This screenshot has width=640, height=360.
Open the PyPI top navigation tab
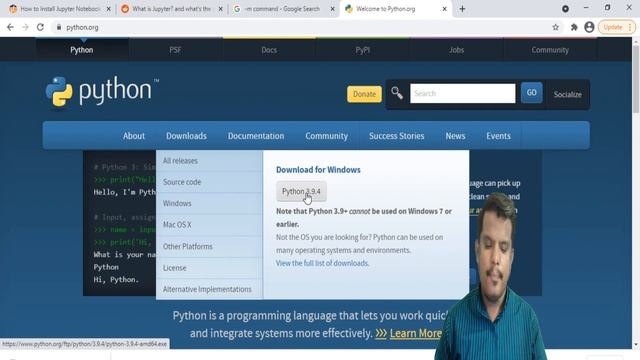(x=362, y=50)
